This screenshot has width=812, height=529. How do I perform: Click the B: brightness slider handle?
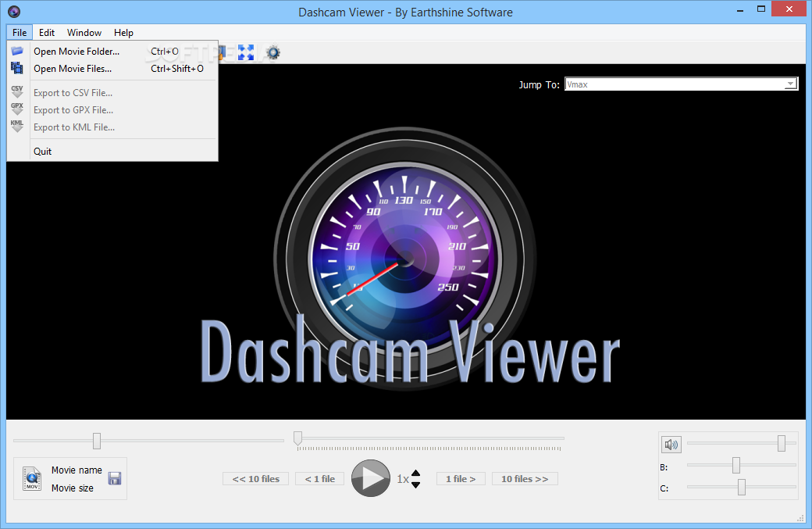click(735, 465)
